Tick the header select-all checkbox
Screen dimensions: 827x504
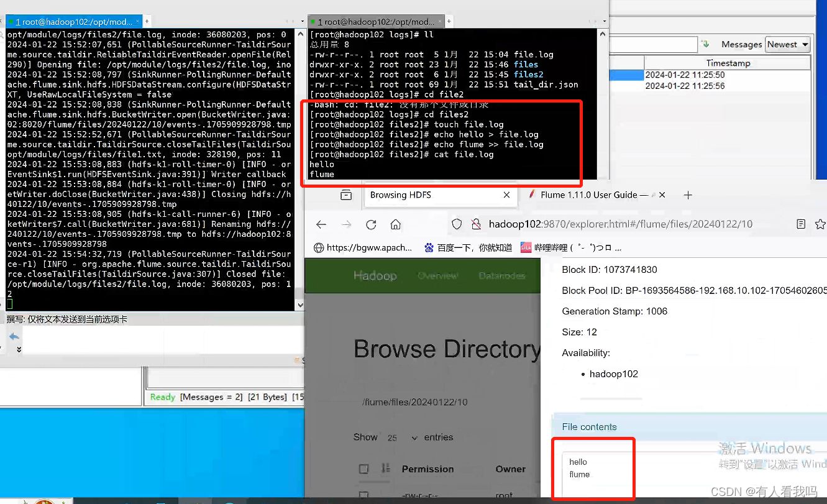tap(364, 469)
